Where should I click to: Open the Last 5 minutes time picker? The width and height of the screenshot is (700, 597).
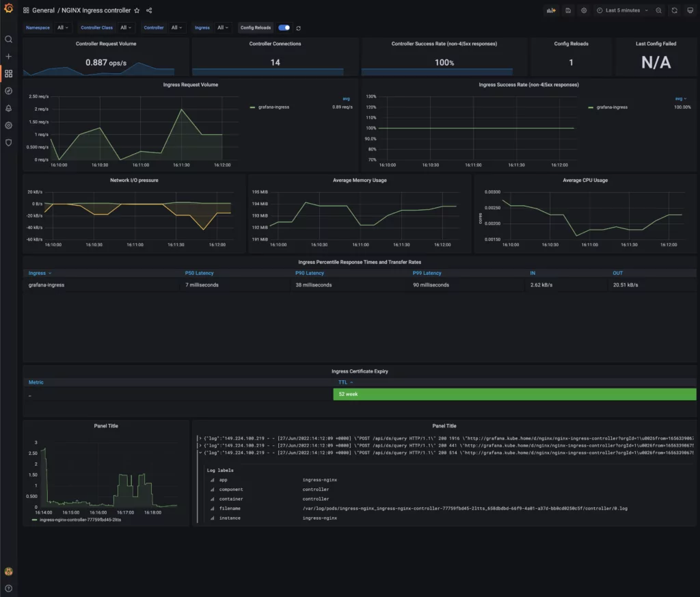click(x=622, y=10)
